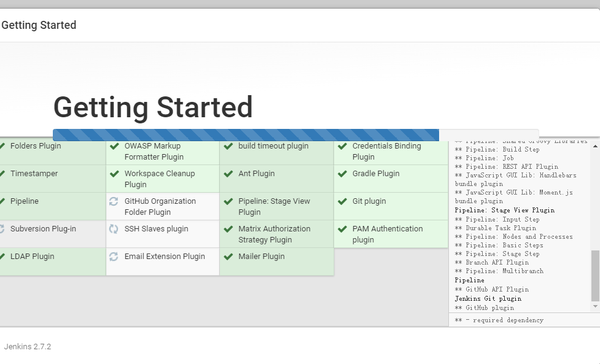Click the checkmark next to PAM Authentication plugin
Viewport: 600px width, 364px height.
pos(343,228)
